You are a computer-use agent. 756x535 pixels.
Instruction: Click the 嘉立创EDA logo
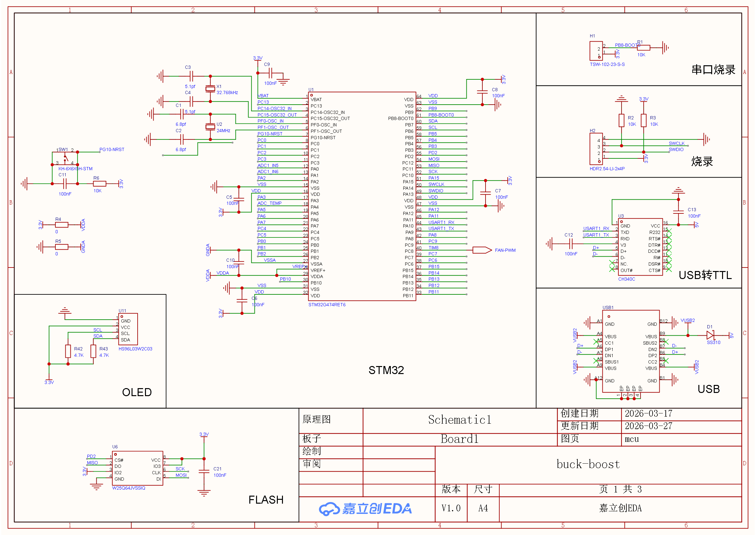(x=365, y=509)
